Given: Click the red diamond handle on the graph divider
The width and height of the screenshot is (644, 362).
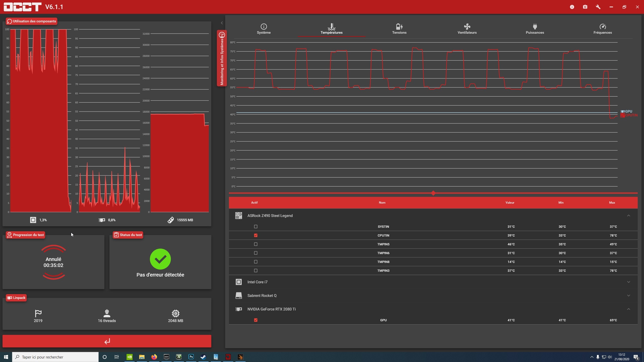Looking at the screenshot, I should [x=433, y=193].
